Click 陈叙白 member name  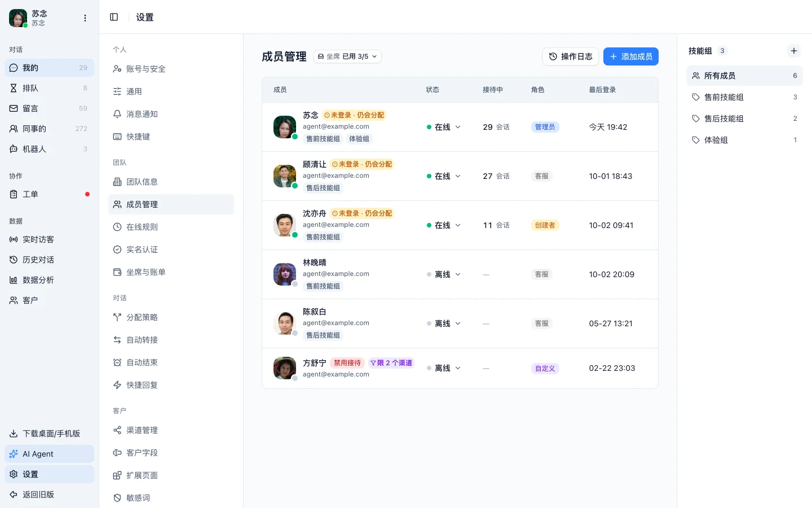[315, 312]
